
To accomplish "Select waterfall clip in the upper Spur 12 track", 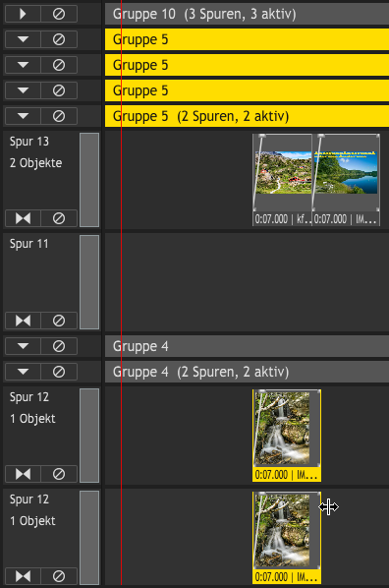I will [287, 436].
